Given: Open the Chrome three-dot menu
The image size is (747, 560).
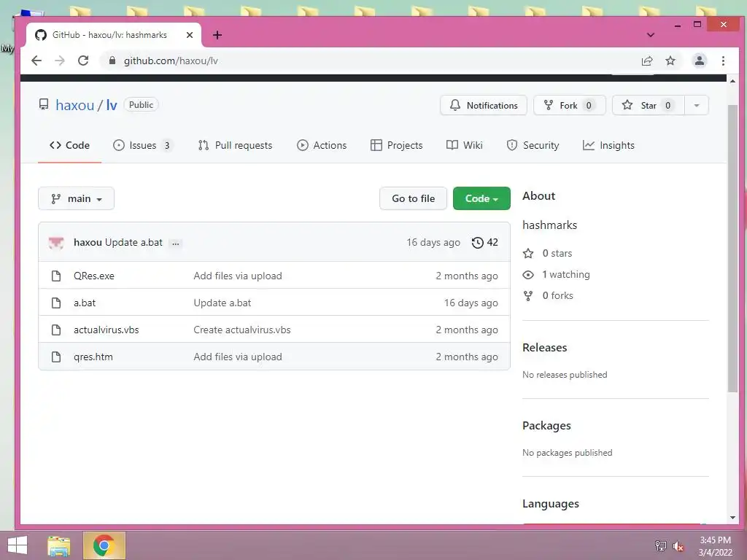Looking at the screenshot, I should 723,61.
